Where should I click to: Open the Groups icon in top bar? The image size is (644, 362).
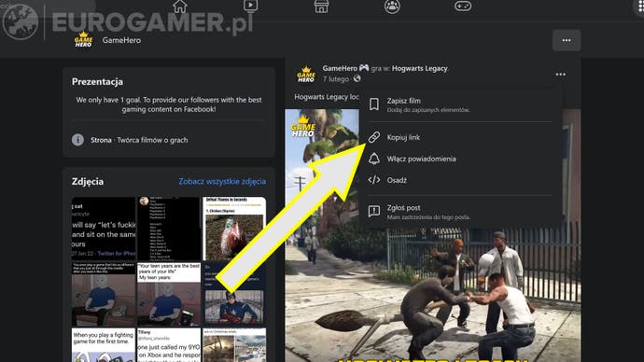pos(392,7)
